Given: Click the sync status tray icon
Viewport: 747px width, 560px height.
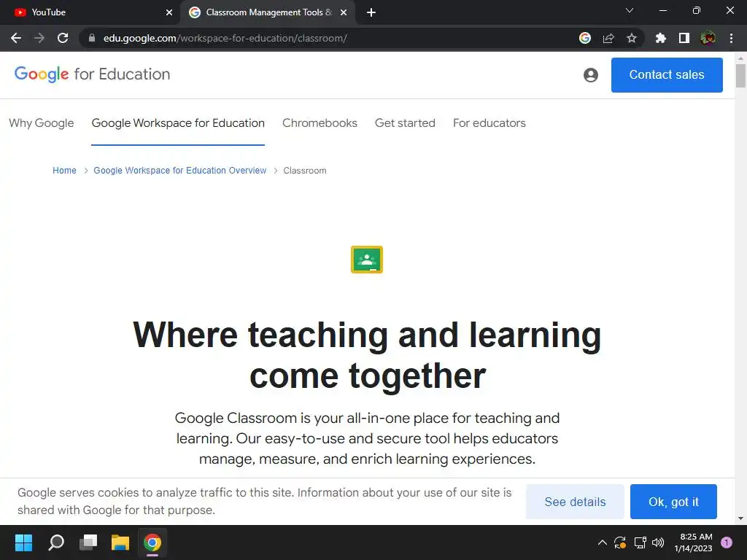Looking at the screenshot, I should click(620, 542).
